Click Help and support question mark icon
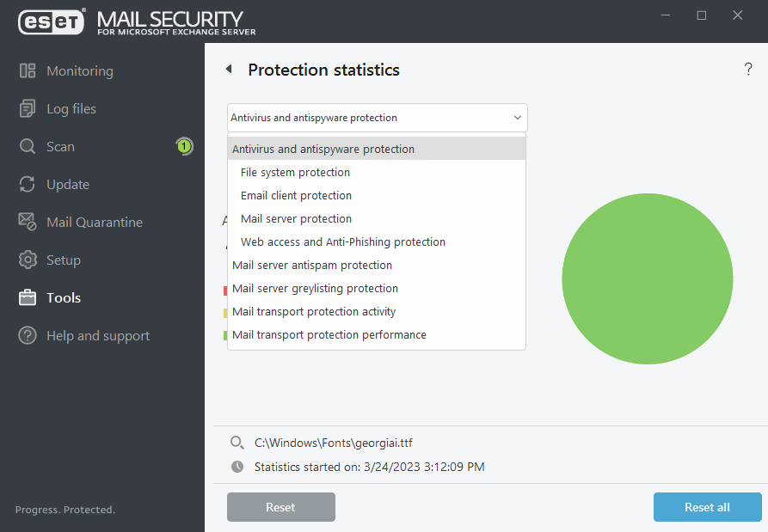Image resolution: width=768 pixels, height=532 pixels. pyautogui.click(x=28, y=336)
